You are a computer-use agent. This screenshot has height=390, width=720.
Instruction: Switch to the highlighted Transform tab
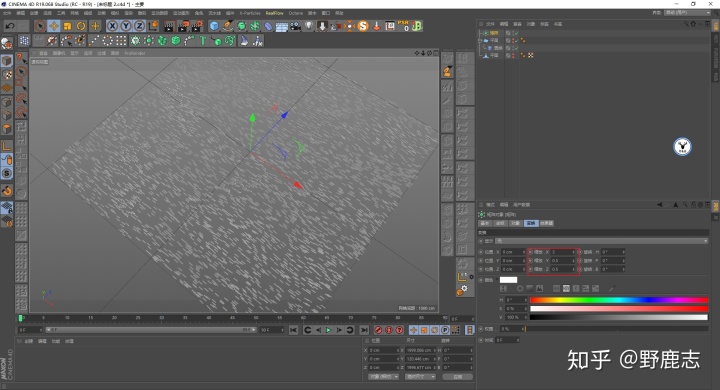click(531, 223)
